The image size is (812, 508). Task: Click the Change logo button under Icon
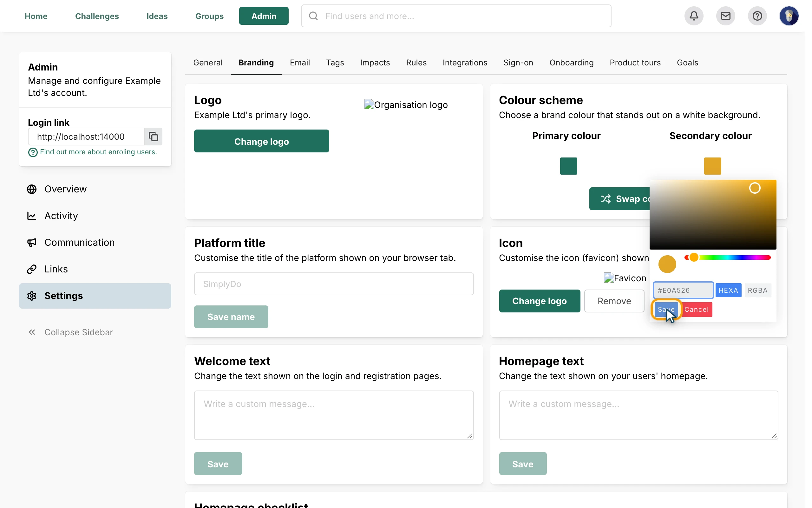539,301
